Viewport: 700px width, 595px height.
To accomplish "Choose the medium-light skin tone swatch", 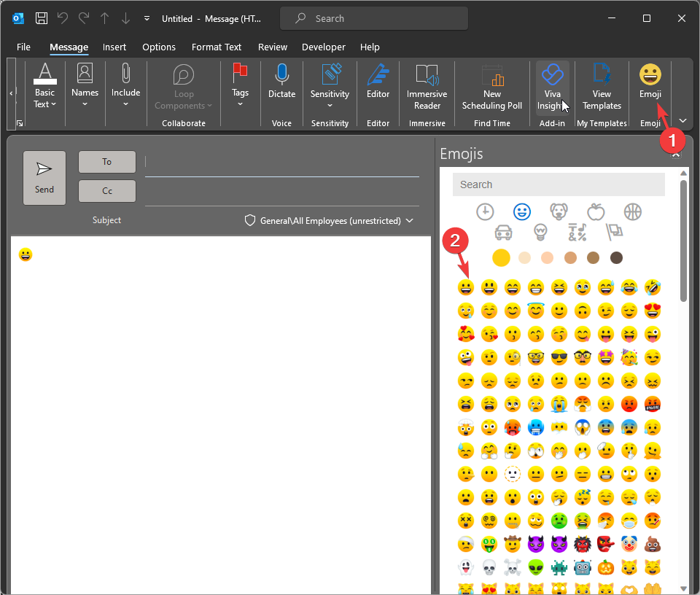I will click(548, 257).
